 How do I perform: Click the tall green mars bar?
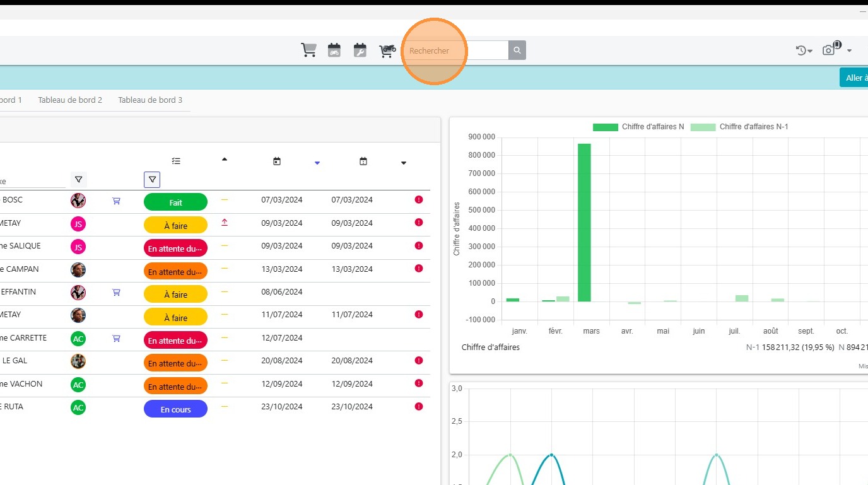(x=584, y=223)
